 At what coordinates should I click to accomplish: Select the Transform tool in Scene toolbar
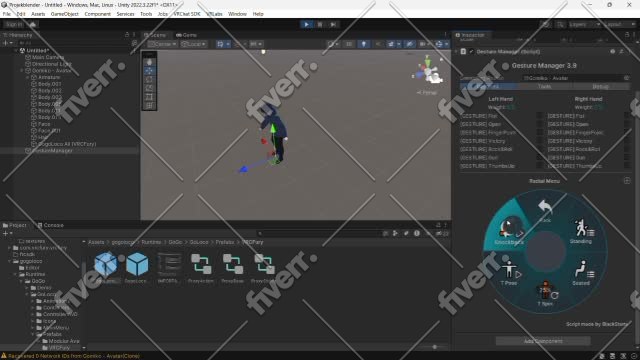click(x=149, y=106)
